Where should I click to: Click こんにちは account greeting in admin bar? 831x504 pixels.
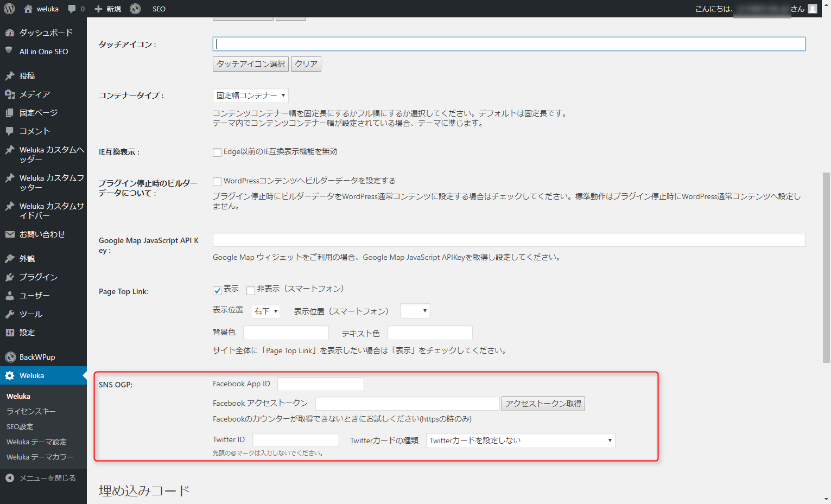tap(750, 9)
